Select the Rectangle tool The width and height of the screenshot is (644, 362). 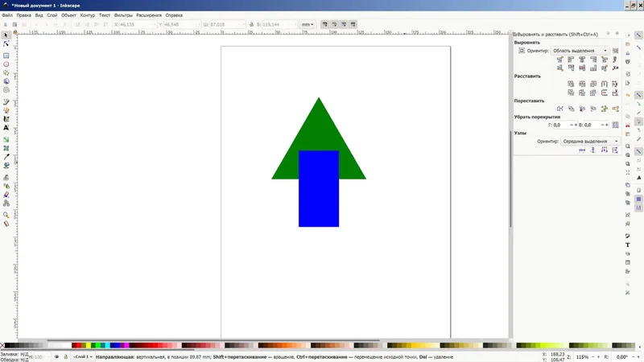(x=6, y=56)
